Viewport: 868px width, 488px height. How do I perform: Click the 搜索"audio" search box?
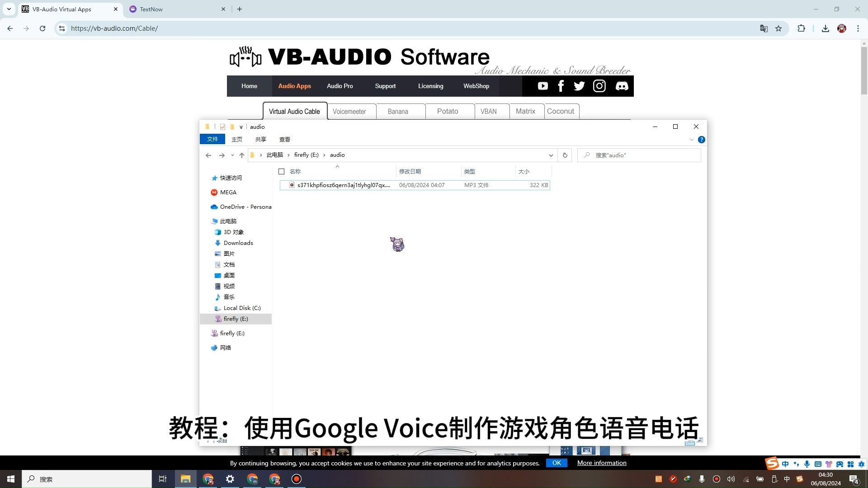[x=639, y=155]
